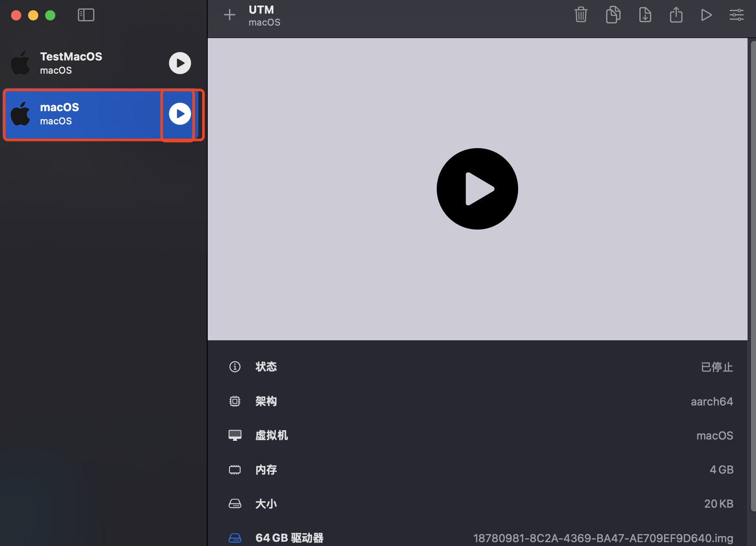
Task: Click the Apple logo of TestMacOS
Action: pyautogui.click(x=20, y=63)
